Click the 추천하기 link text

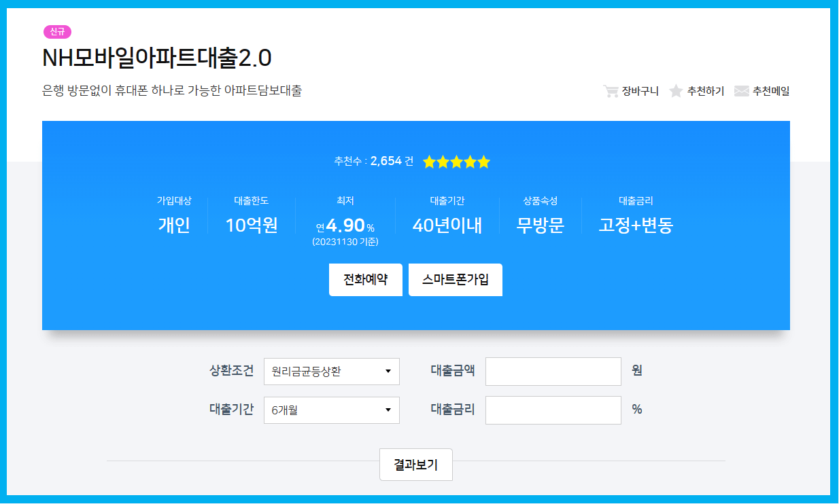pos(706,91)
